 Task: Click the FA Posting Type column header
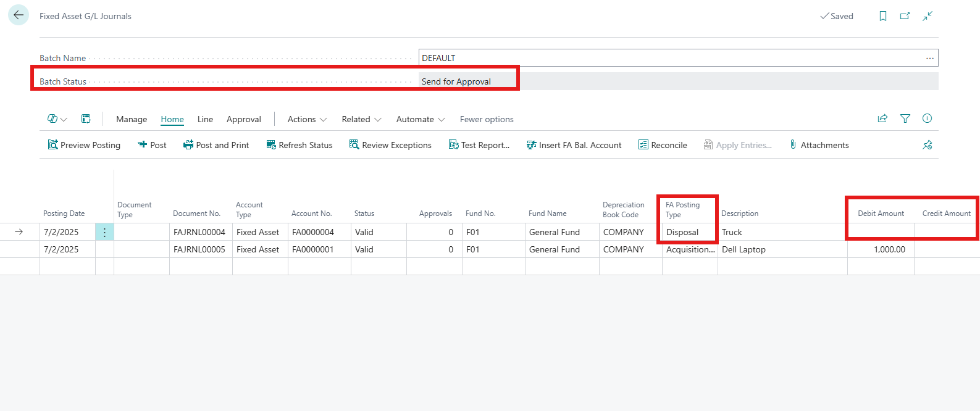683,210
